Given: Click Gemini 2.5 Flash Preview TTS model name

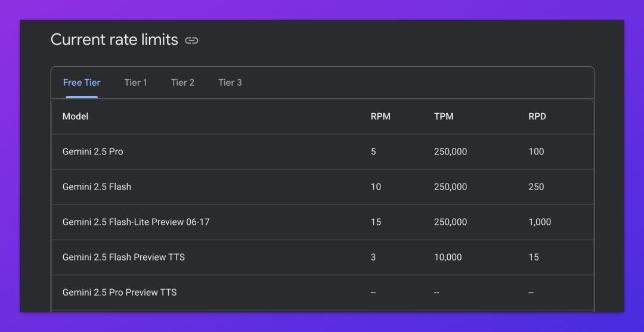Looking at the screenshot, I should [x=123, y=257].
